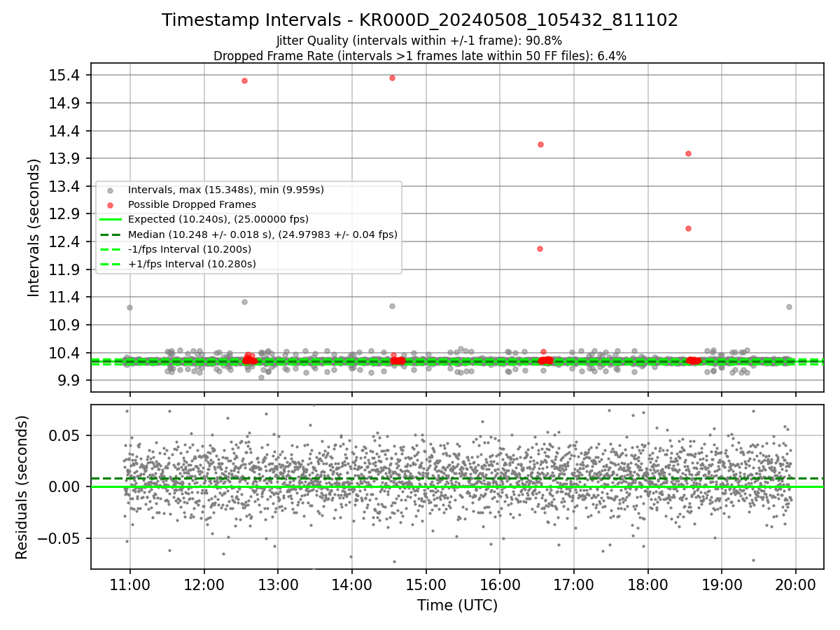Viewport: 840px width, 630px height.
Task: Click legend entry starting 'Median (10.248 +/- 0.018 s)'
Action: click(x=262, y=234)
